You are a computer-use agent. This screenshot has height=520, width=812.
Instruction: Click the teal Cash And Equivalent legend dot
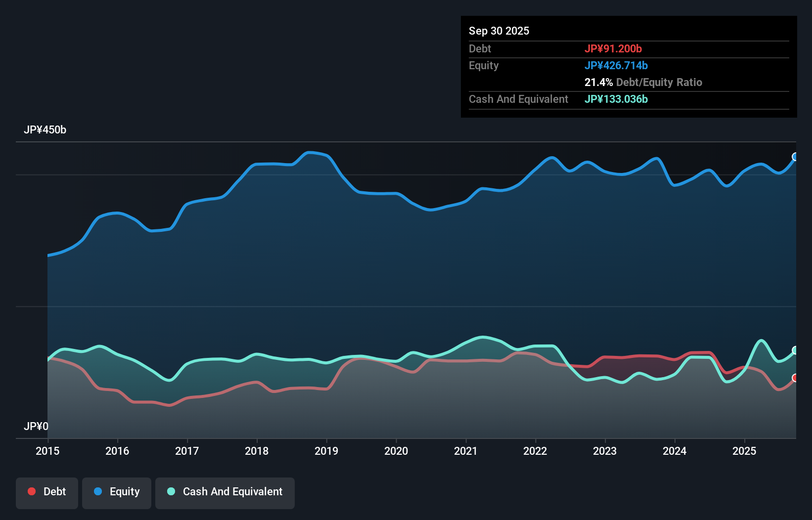coord(171,491)
